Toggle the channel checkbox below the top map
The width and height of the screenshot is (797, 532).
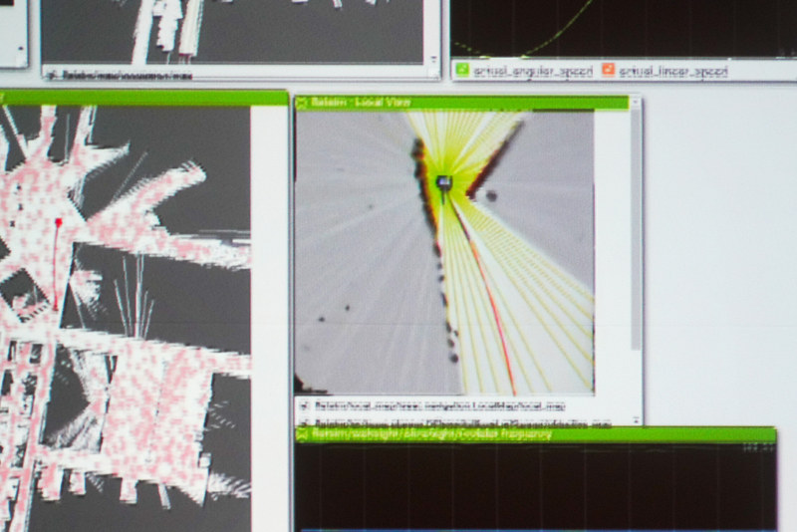point(52,76)
